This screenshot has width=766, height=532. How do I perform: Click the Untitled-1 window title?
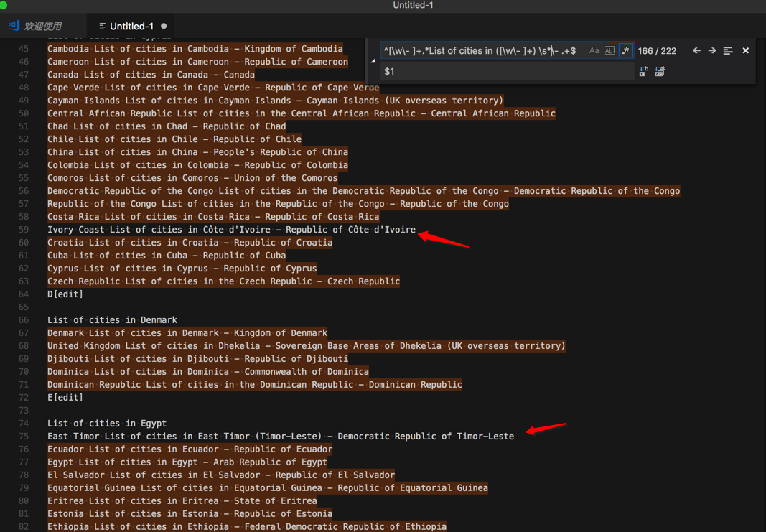pyautogui.click(x=413, y=5)
